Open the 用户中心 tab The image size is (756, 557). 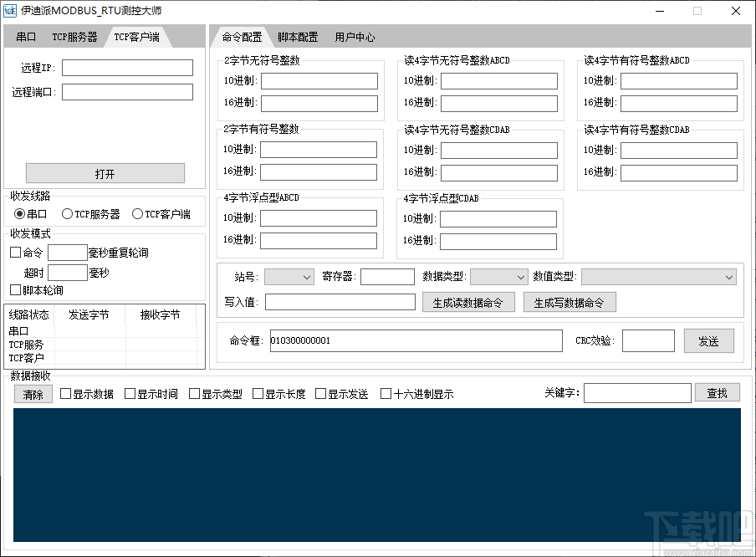(353, 36)
